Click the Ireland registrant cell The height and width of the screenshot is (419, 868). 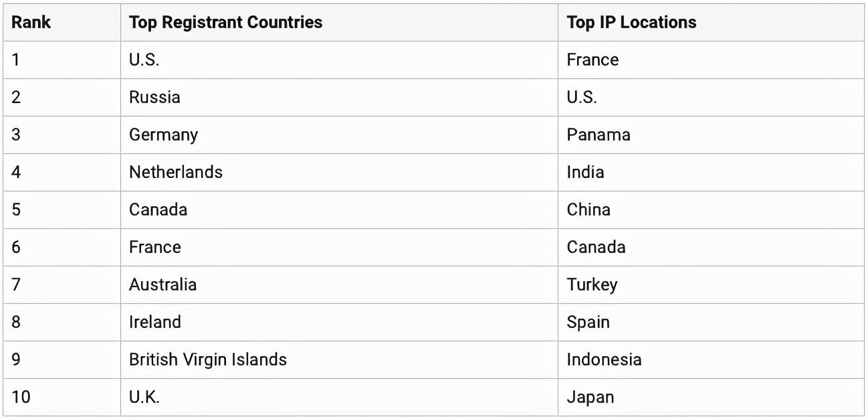[x=154, y=322]
